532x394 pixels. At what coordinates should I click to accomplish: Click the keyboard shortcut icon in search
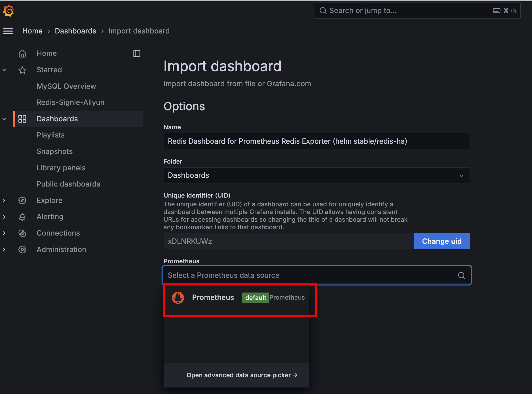tap(497, 11)
